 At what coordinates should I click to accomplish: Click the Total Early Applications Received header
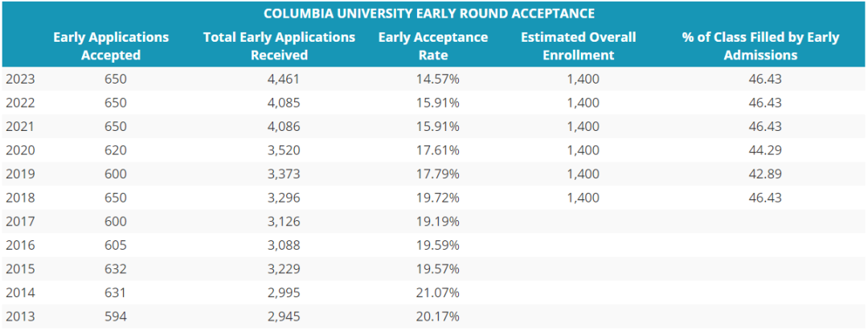279,46
